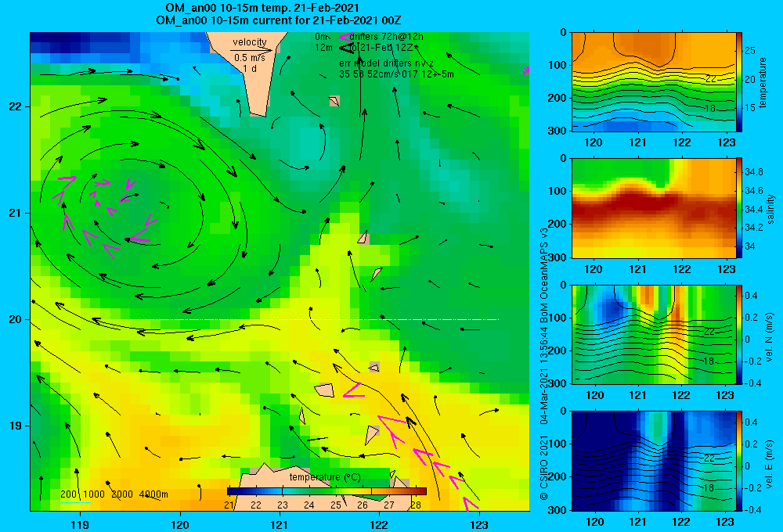Click the depth label "100" on the temperature panel axis

tap(559, 66)
